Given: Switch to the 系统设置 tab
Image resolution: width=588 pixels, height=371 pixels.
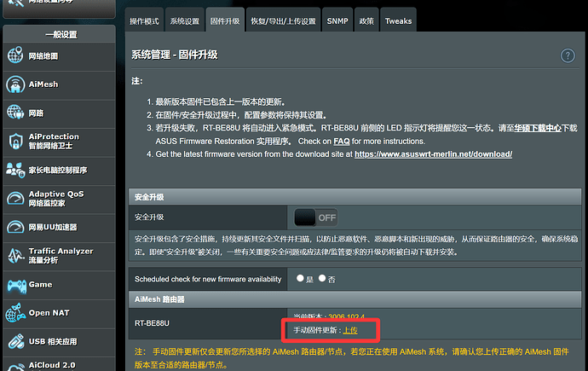Looking at the screenshot, I should click(x=185, y=21).
